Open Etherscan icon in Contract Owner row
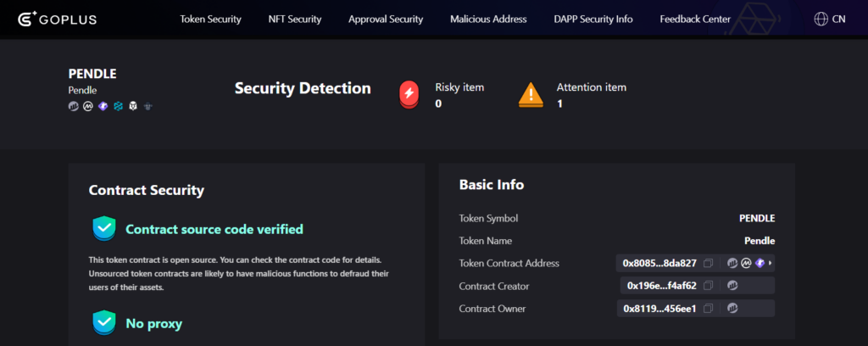The image size is (868, 346). pyautogui.click(x=732, y=309)
